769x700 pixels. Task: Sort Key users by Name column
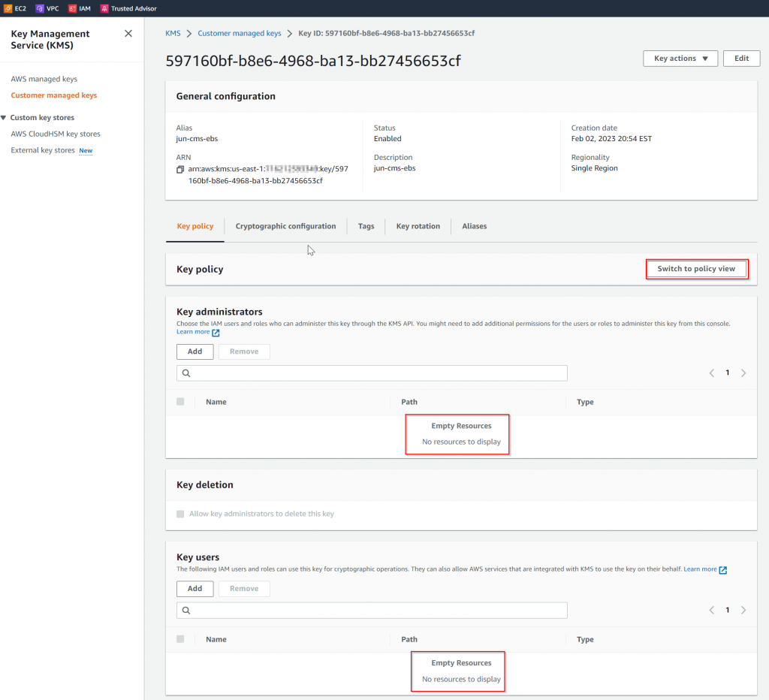pyautogui.click(x=216, y=639)
